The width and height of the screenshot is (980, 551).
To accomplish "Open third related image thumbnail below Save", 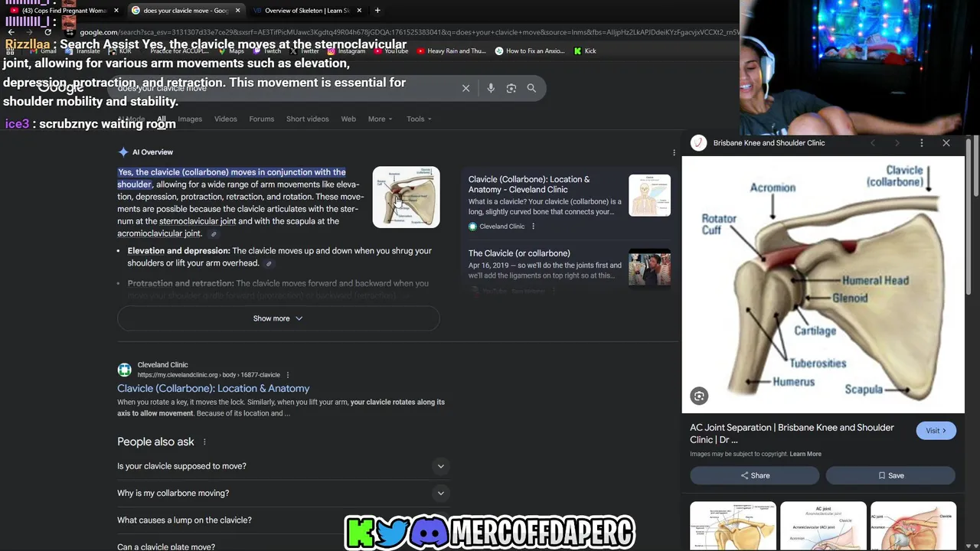I will pyautogui.click(x=913, y=527).
